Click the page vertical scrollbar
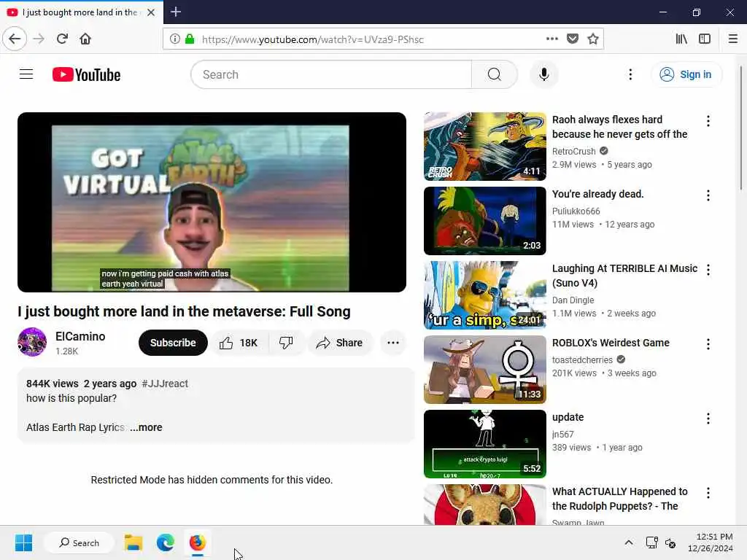The width and height of the screenshot is (747, 560). pyautogui.click(x=741, y=128)
